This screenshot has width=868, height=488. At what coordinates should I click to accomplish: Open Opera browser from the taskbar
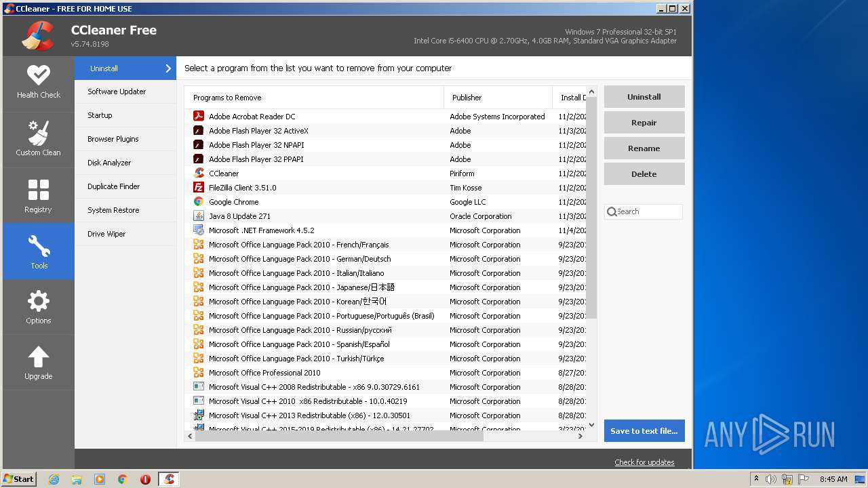(145, 479)
